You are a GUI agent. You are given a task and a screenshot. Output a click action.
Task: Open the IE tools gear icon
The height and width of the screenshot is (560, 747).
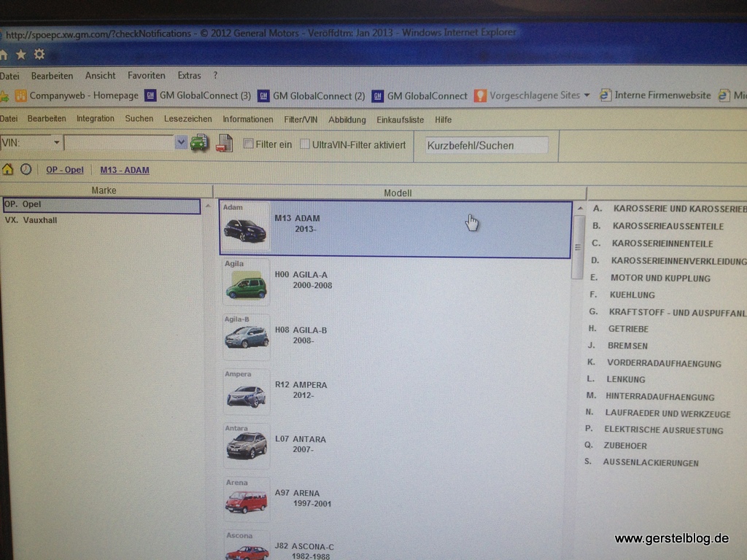[x=39, y=54]
